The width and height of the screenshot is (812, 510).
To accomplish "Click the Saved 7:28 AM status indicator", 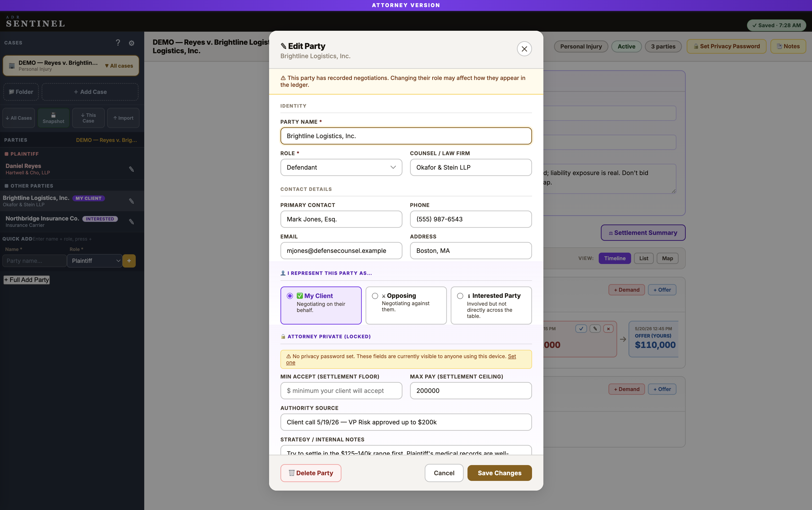I will click(x=776, y=25).
